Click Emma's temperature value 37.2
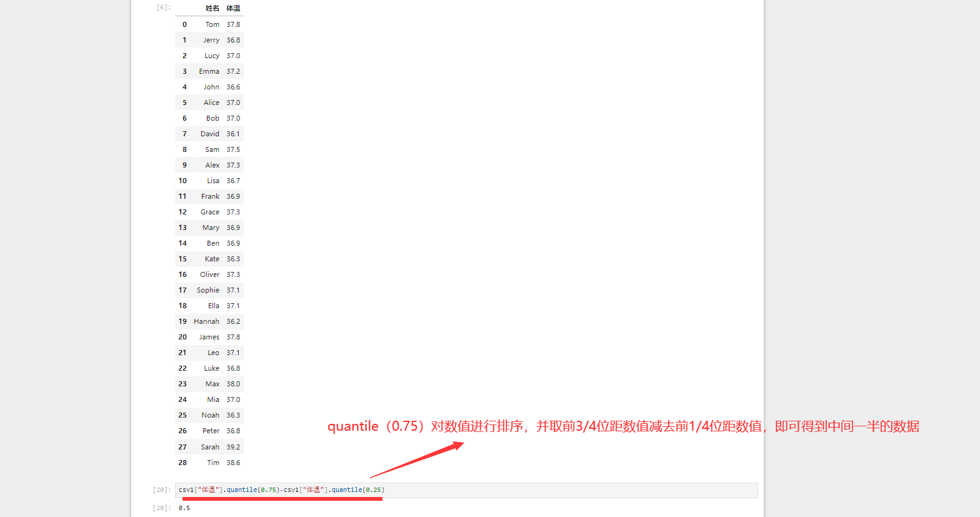 pos(233,71)
